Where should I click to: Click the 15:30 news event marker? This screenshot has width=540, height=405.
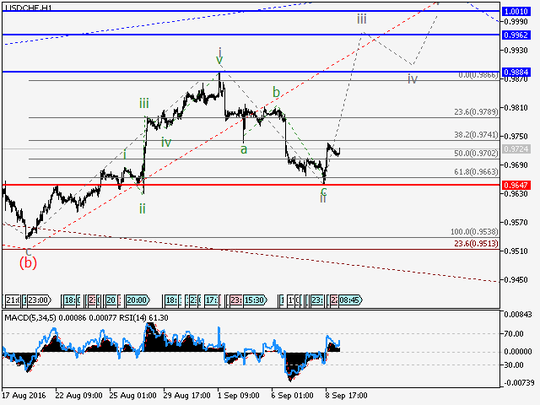click(255, 300)
